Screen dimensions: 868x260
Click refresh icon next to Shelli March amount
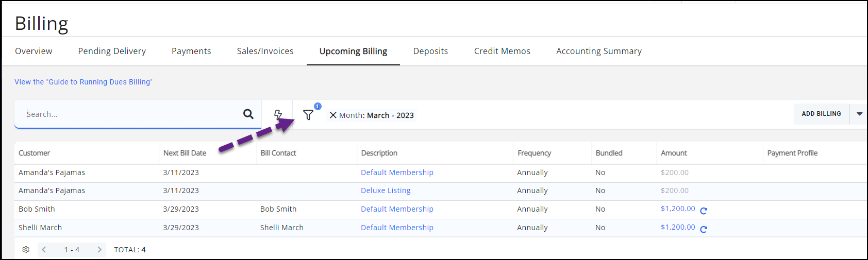pos(704,229)
